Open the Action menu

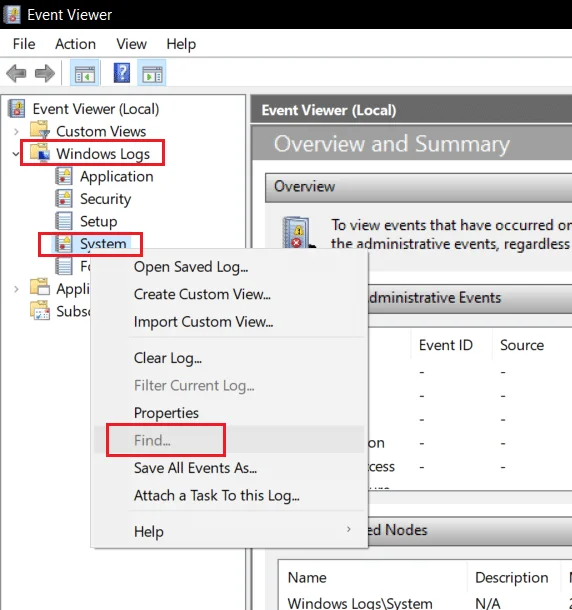tap(75, 44)
